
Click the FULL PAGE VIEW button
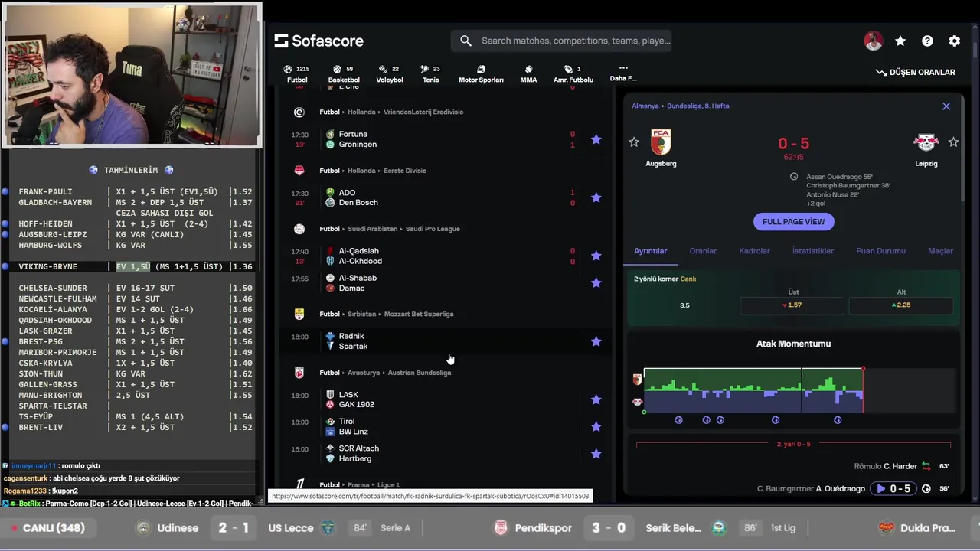point(793,222)
